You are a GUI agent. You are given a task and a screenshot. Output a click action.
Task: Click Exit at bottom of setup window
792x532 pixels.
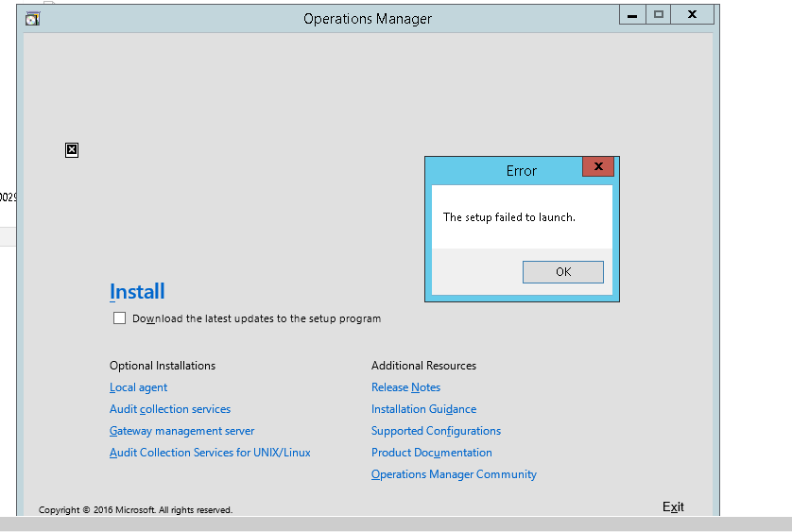pos(673,506)
